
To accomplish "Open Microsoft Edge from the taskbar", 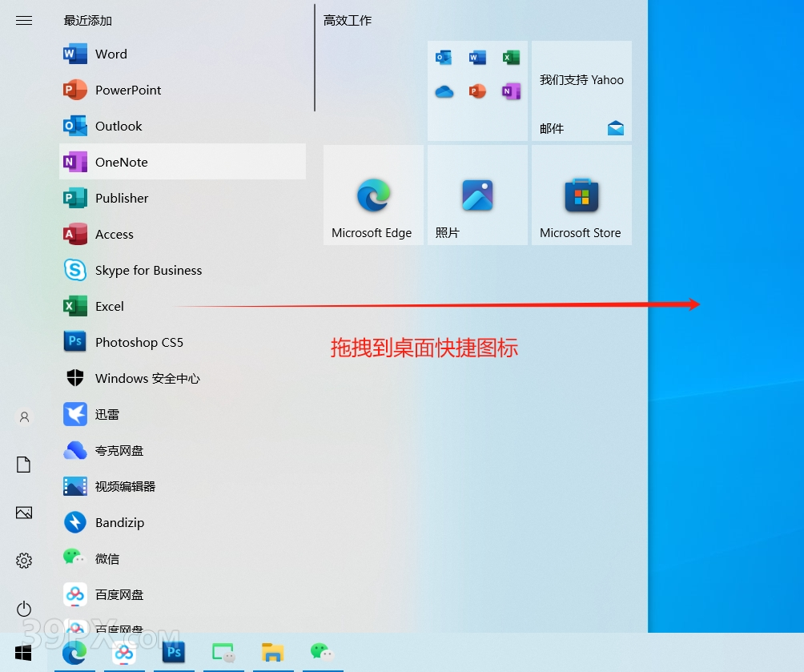I will (74, 653).
